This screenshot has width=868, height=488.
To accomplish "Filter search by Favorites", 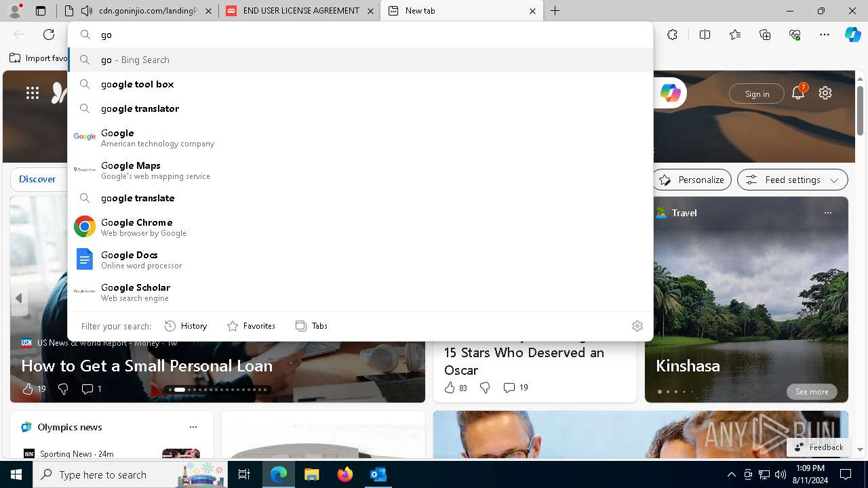I will [x=251, y=326].
